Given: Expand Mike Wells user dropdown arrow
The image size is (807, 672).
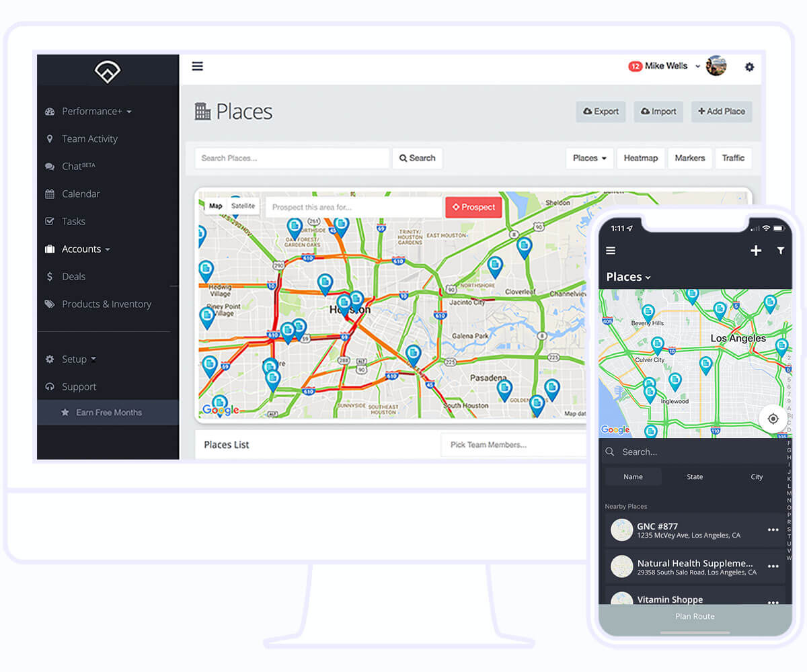Looking at the screenshot, I should tap(697, 67).
